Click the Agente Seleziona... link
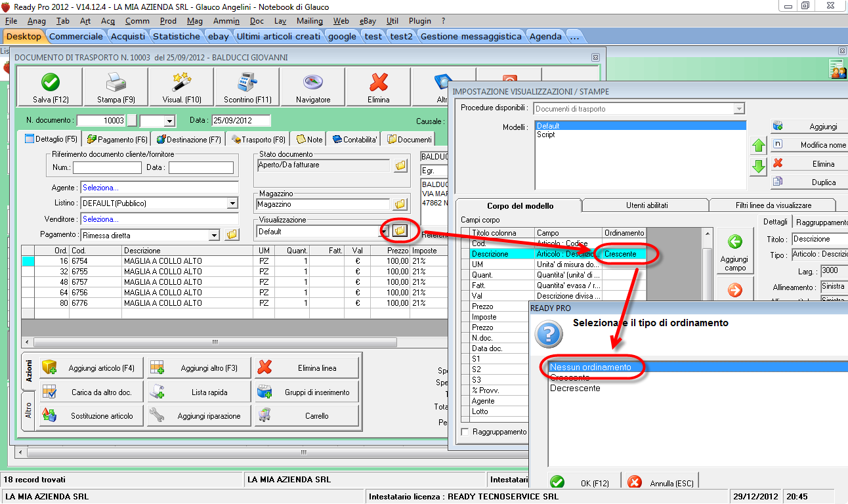Image resolution: width=848 pixels, height=504 pixels. [100, 188]
